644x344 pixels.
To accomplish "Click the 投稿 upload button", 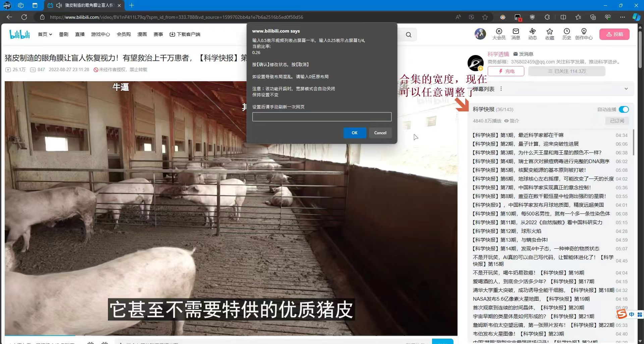I will pyautogui.click(x=614, y=34).
